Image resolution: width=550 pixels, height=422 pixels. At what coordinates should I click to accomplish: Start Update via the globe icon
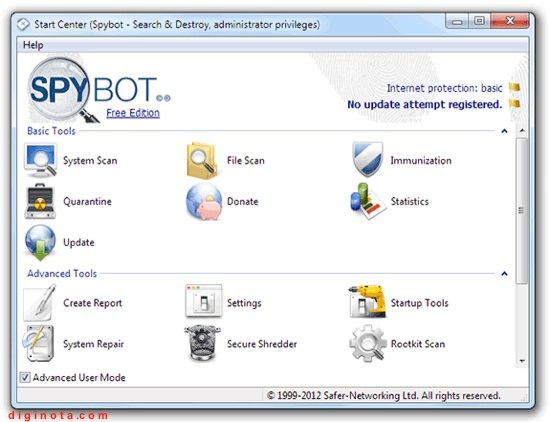coord(40,243)
